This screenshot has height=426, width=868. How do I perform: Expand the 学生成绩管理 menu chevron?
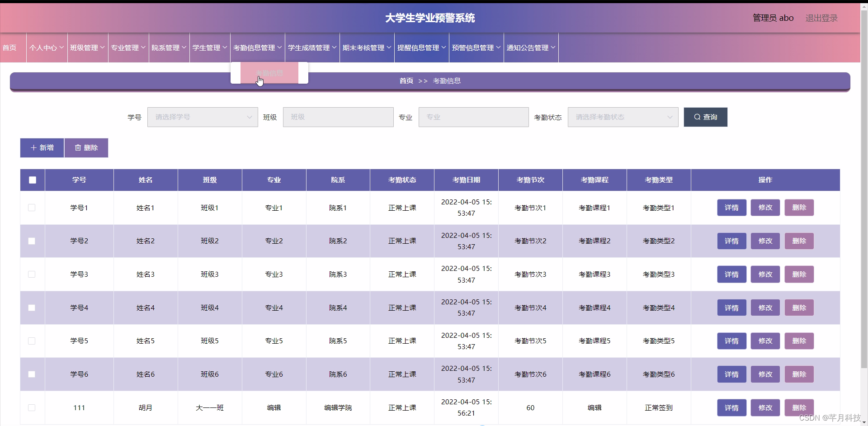pyautogui.click(x=334, y=47)
